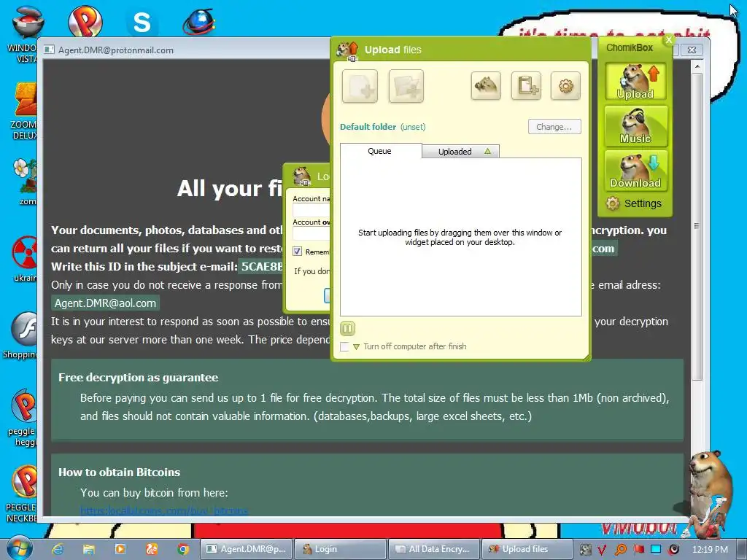The width and height of the screenshot is (747, 560).
Task: Open the globe browser desktop icon
Action: tap(199, 21)
